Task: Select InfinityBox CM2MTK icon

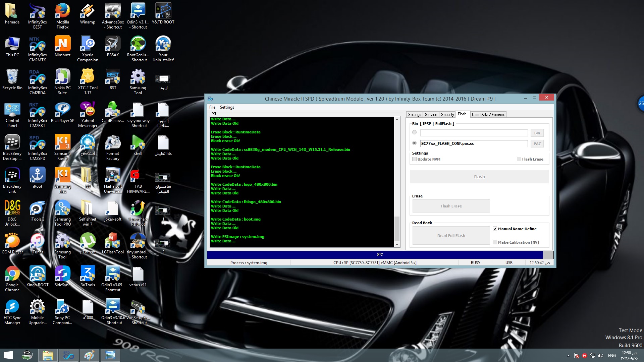Action: pyautogui.click(x=37, y=49)
